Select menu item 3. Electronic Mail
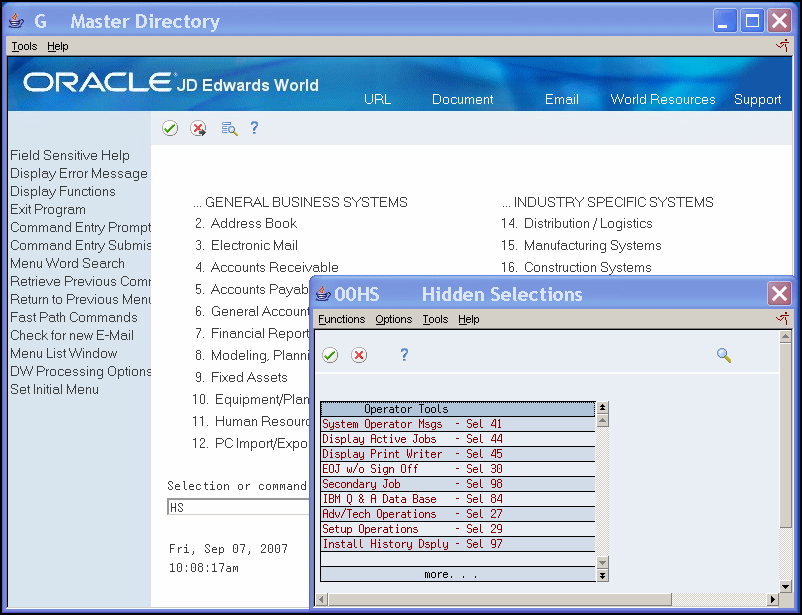Screen dimensions: 802x615 point(246,246)
